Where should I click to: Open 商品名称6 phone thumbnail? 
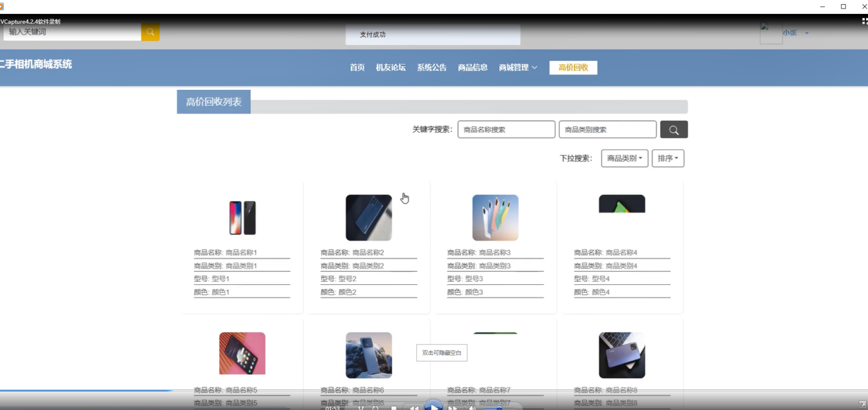(369, 355)
